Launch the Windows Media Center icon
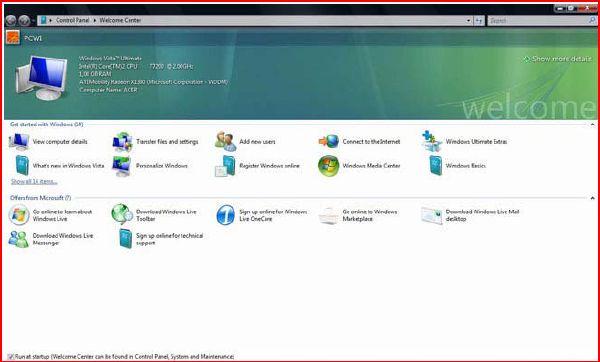The height and width of the screenshot is (362, 600). point(329,166)
